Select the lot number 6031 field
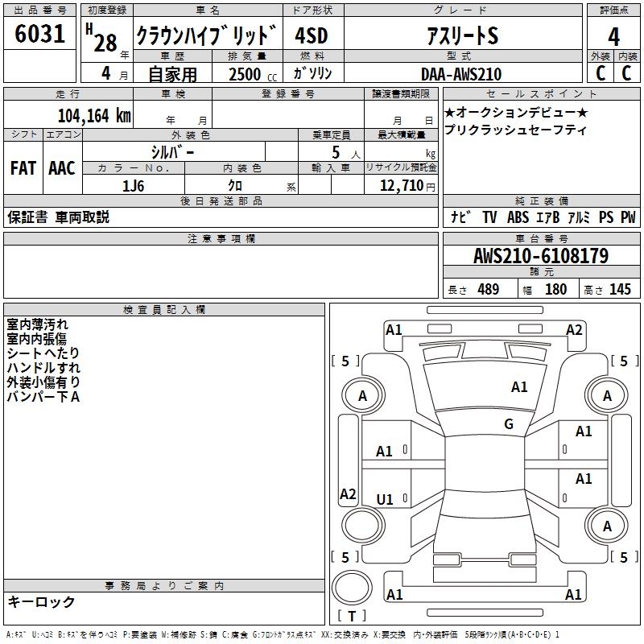644x644 pixels. coord(39,34)
